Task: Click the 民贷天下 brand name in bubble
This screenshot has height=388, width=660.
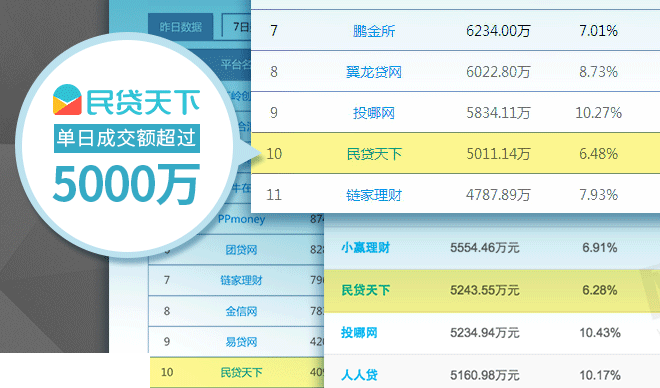Action: pos(143,102)
